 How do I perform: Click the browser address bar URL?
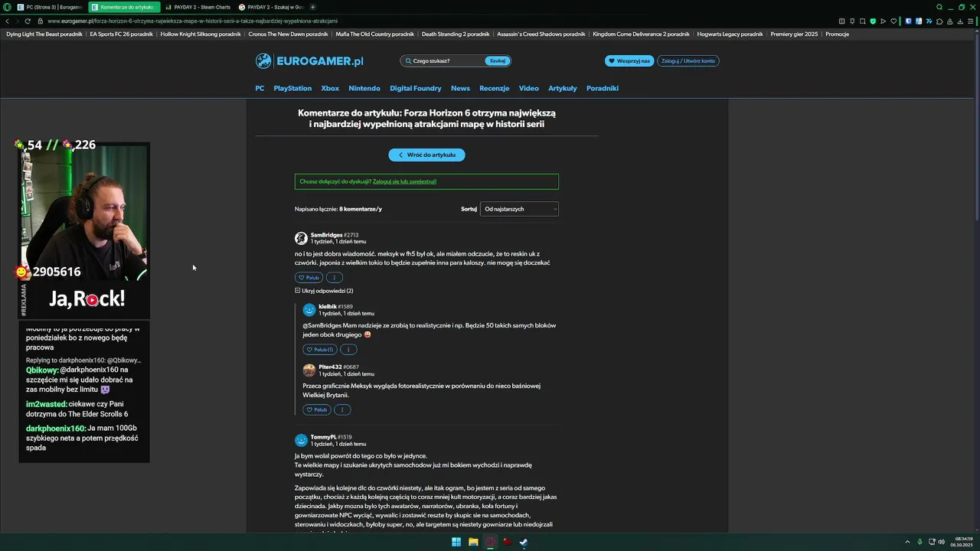click(x=192, y=21)
